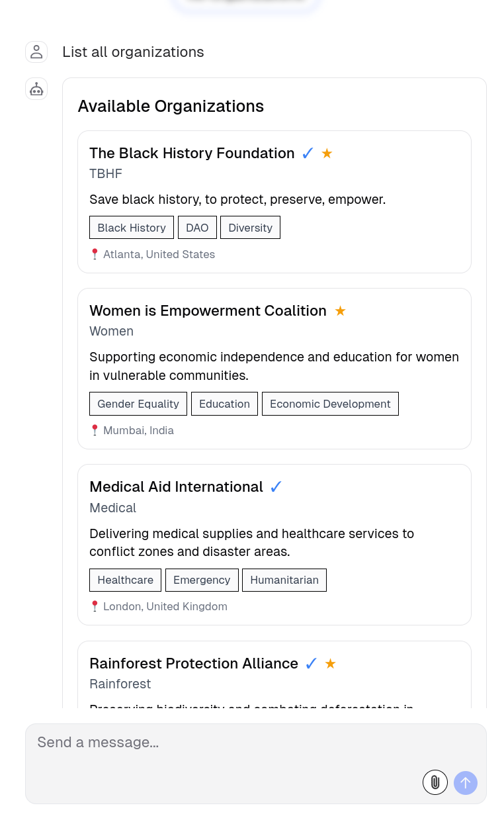Select the Diversity tag

point(250,228)
